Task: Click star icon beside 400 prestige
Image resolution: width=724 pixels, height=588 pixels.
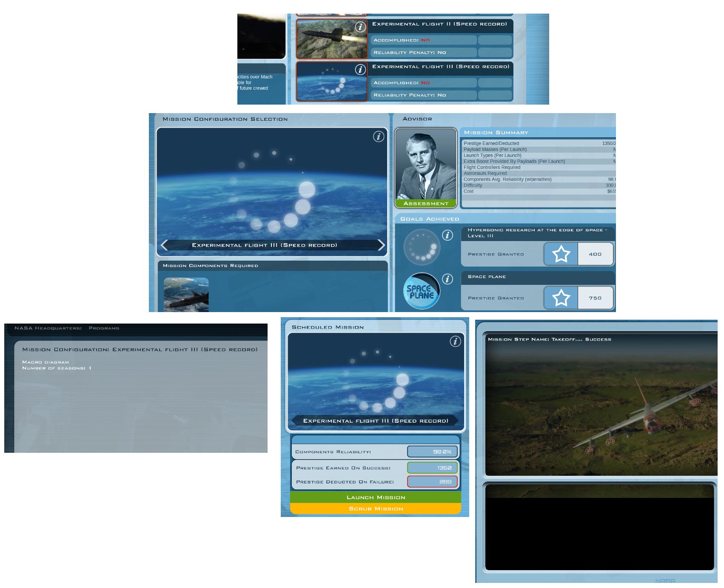Action: (x=561, y=254)
